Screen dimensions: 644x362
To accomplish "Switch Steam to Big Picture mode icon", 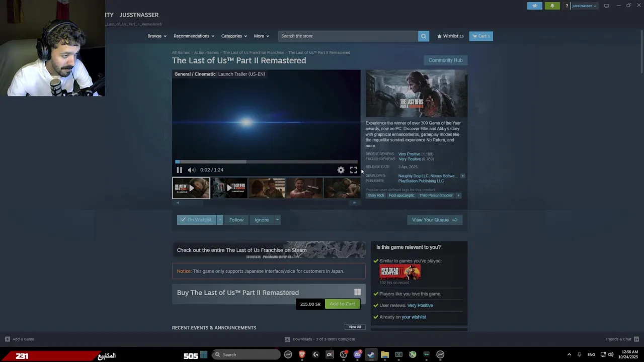I will pyautogui.click(x=606, y=6).
